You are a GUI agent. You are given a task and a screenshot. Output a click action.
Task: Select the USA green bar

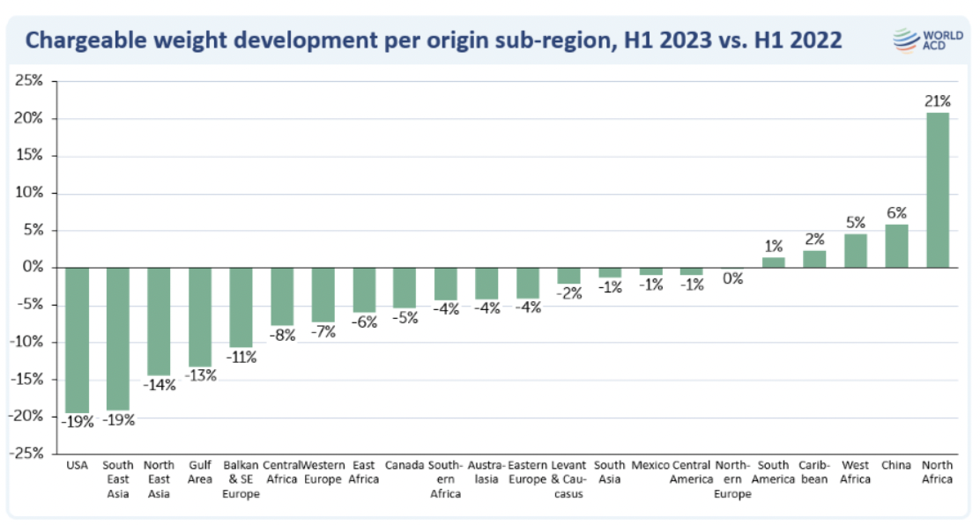click(78, 341)
